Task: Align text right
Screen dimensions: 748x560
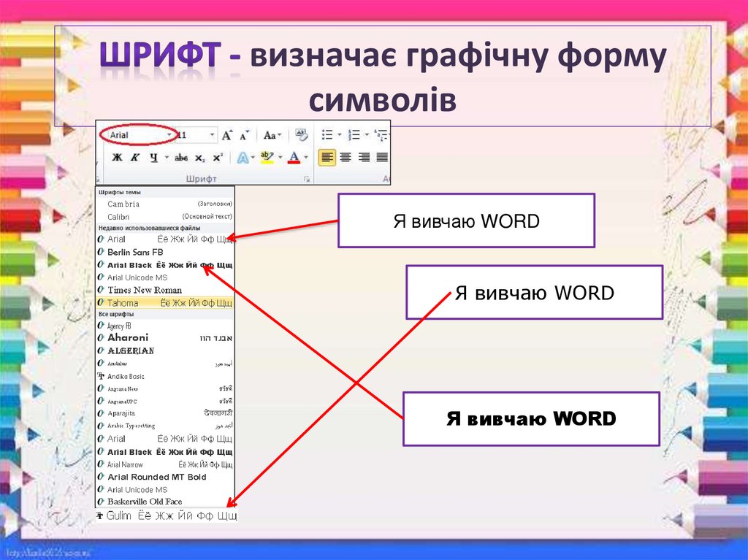Action: point(364,158)
